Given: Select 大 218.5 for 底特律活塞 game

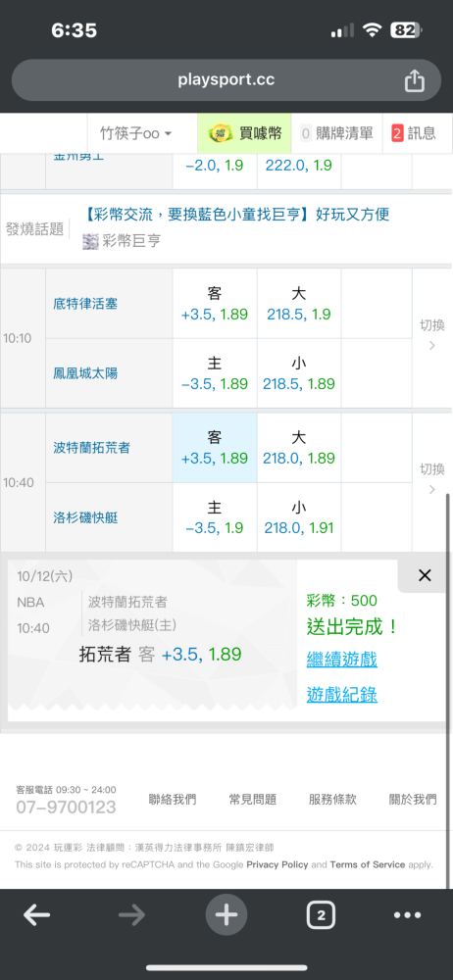Looking at the screenshot, I should [299, 304].
